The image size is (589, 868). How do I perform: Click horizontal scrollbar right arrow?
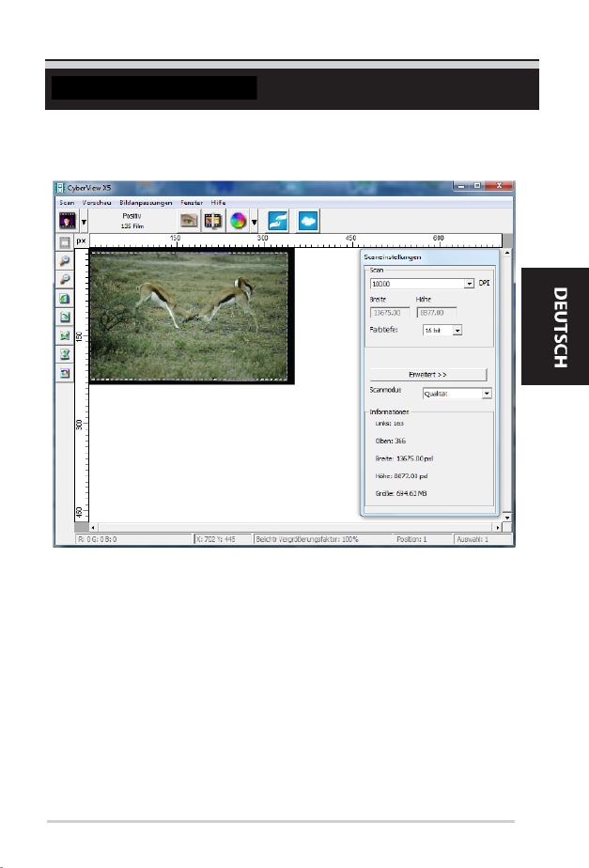[x=498, y=528]
